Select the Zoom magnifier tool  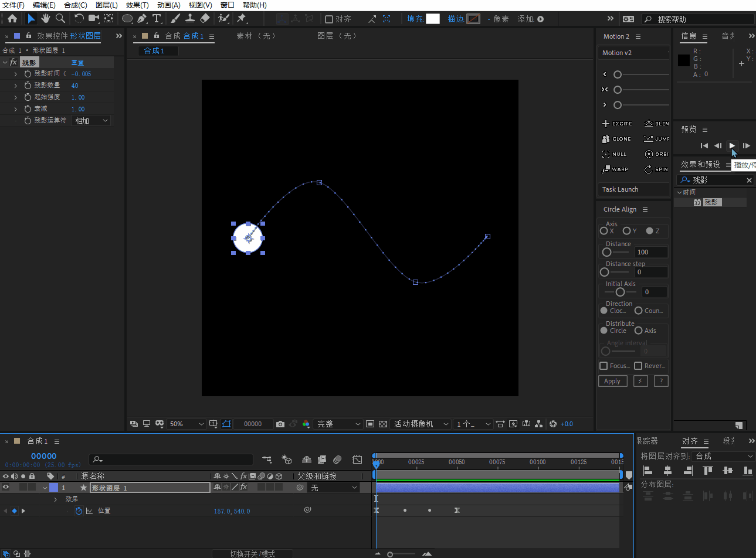pos(60,19)
